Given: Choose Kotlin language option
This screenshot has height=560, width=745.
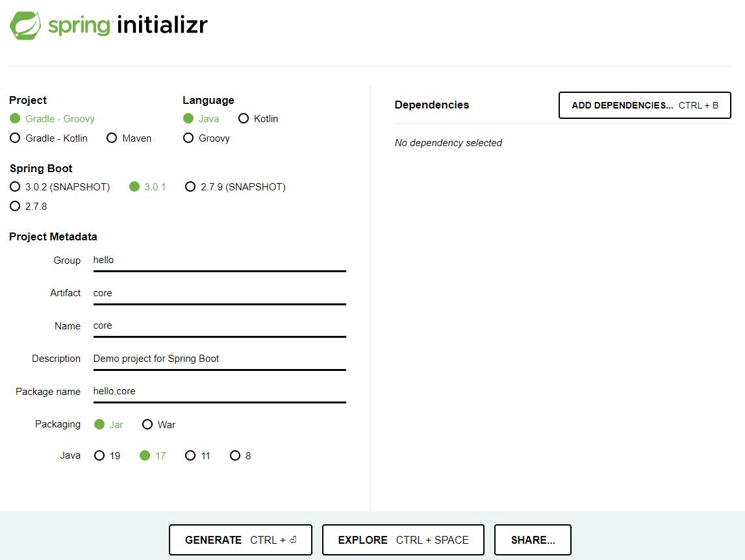Looking at the screenshot, I should click(259, 119).
